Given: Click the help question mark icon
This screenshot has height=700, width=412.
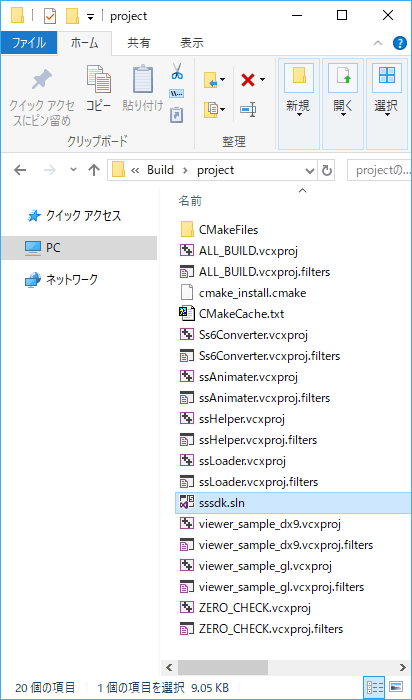Looking at the screenshot, I should [x=400, y=43].
